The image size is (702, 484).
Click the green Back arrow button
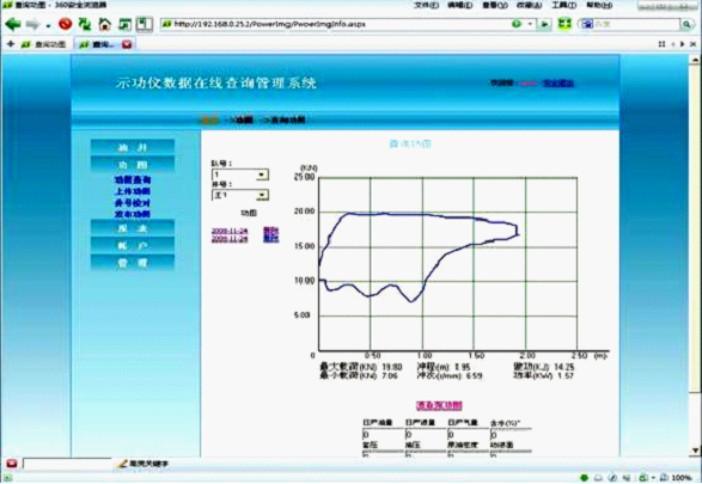(x=13, y=24)
